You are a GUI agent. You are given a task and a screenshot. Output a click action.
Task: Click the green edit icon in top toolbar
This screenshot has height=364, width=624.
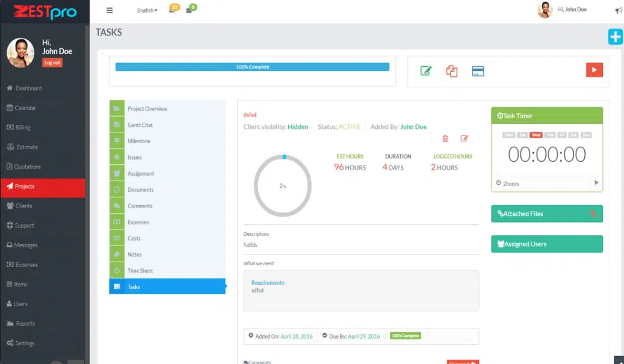[x=426, y=71]
